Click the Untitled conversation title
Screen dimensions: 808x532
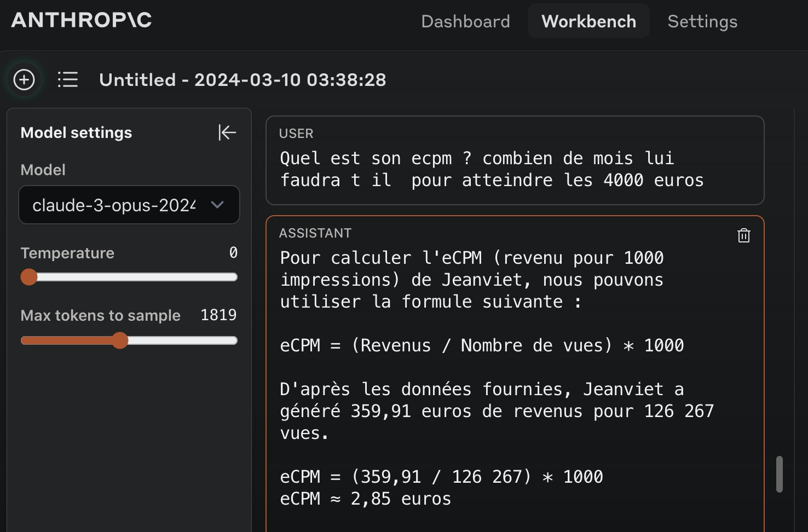[x=243, y=79]
